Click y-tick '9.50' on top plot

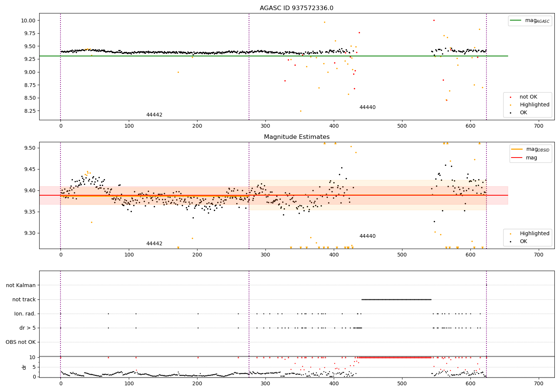(30, 47)
